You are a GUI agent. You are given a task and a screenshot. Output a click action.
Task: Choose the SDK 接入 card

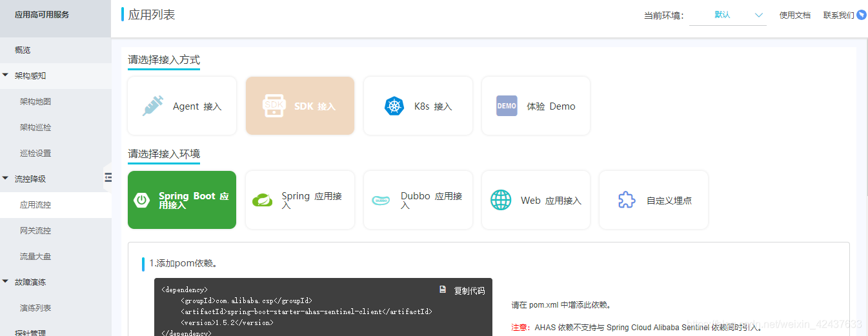[300, 106]
